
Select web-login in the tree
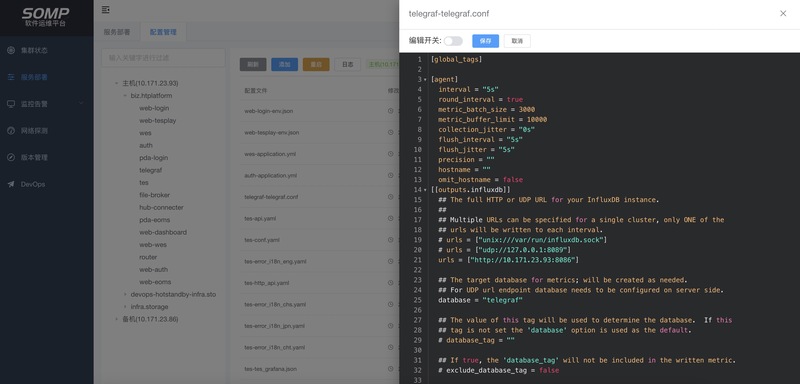[x=154, y=108]
